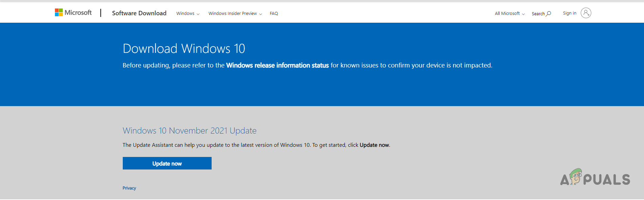Expand the All Microsoft chevron
Screen dimensions: 644x200
tap(523, 14)
